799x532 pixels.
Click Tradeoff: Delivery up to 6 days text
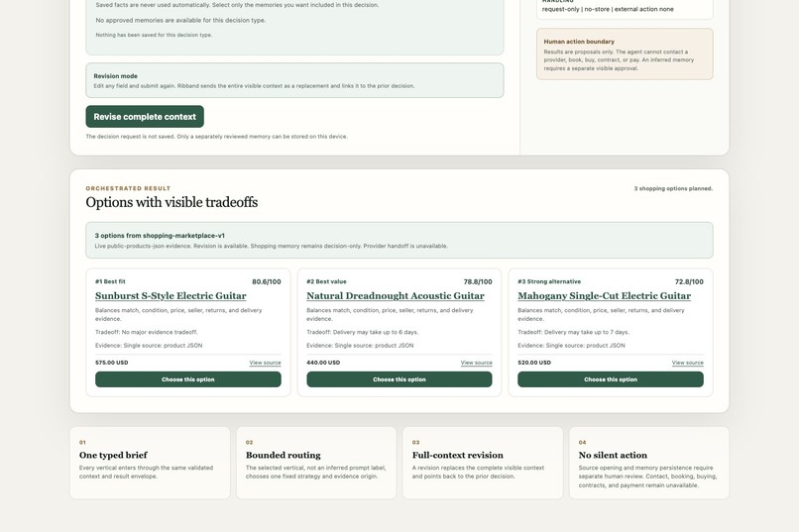362,332
